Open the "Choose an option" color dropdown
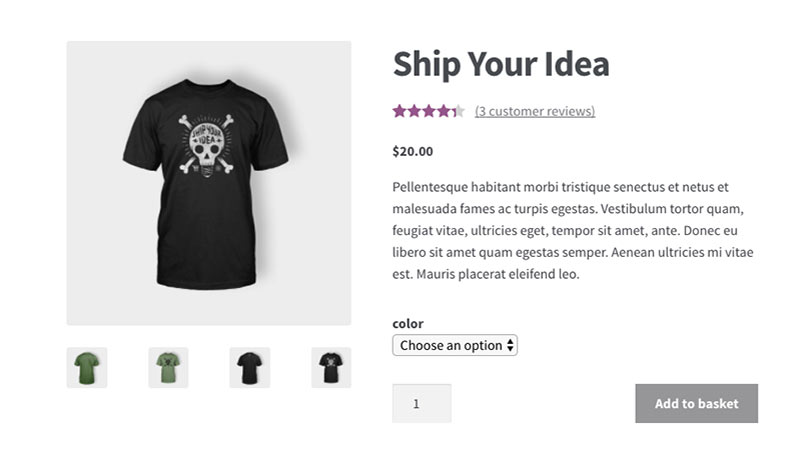 455,345
